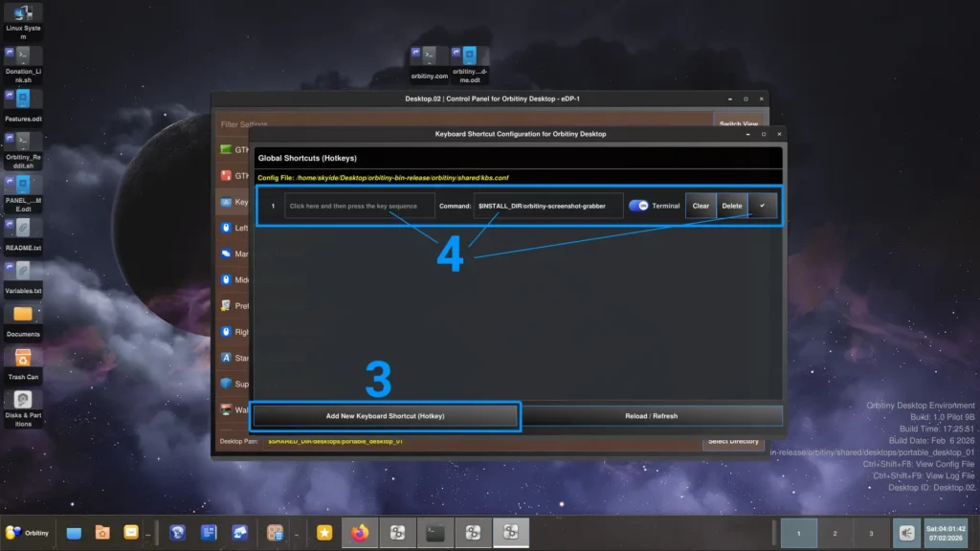Viewport: 980px width, 551px height.
Task: Click the yellow star icon in taskbar
Action: point(324,533)
